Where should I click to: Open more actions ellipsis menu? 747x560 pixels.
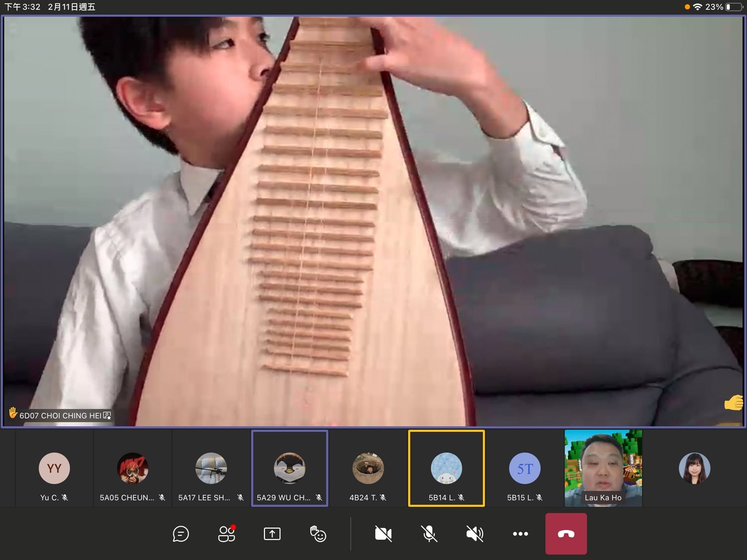(520, 534)
